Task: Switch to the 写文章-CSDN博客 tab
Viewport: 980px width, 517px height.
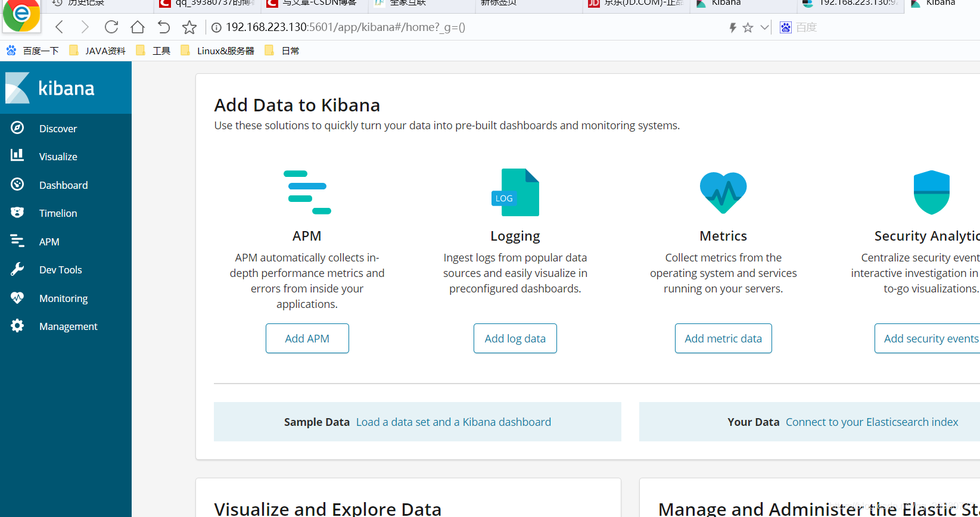Action: click(314, 5)
